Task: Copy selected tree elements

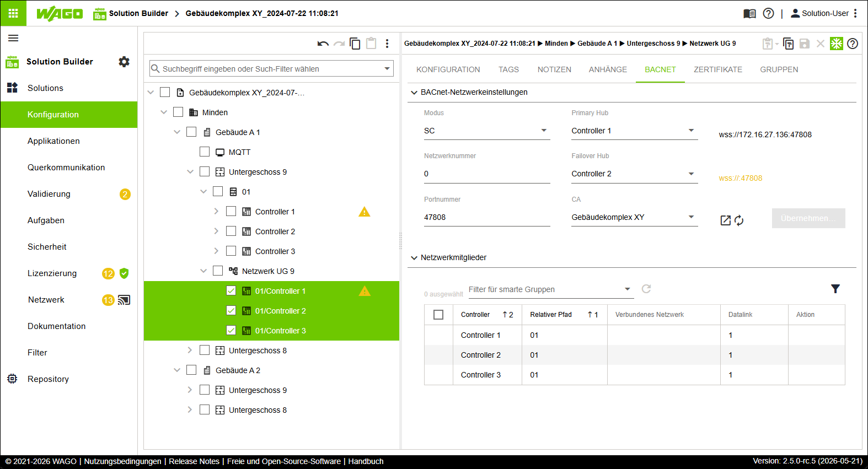Action: 355,44
